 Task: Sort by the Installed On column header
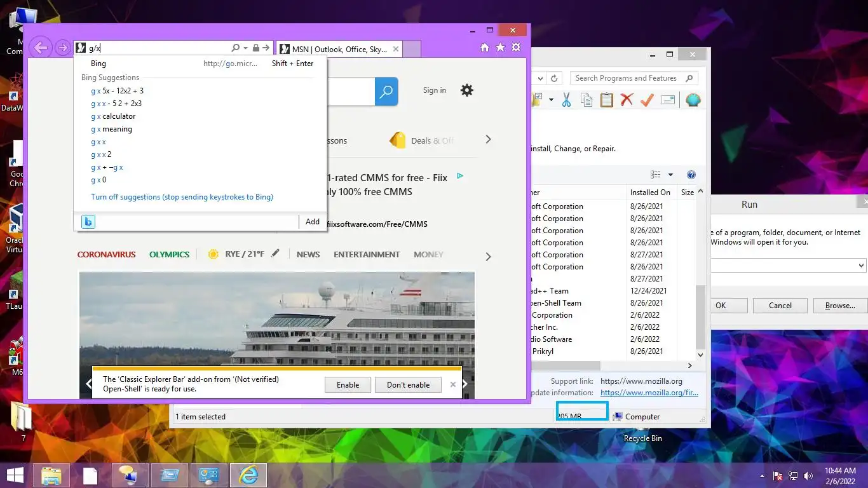pyautogui.click(x=650, y=193)
